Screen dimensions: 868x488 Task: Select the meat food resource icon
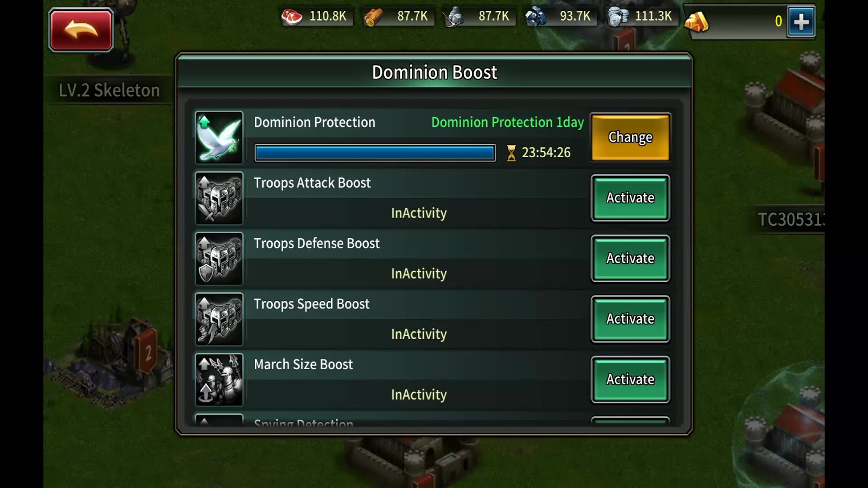coord(292,17)
